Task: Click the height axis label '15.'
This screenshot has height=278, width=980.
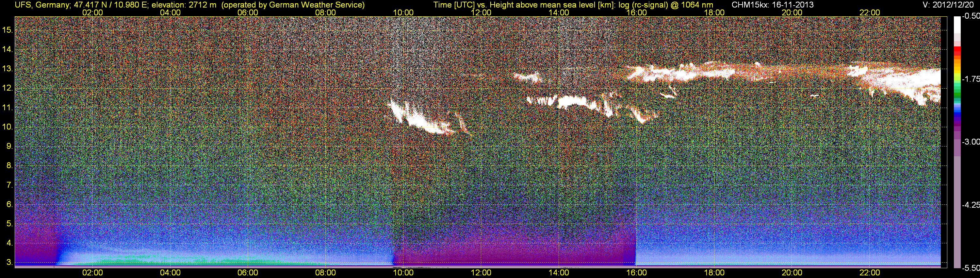Action: coord(8,30)
